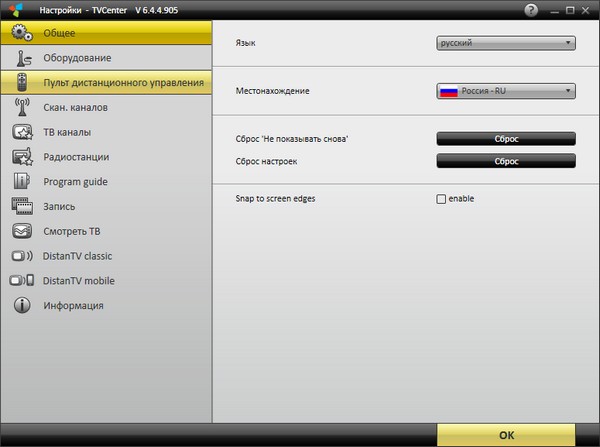This screenshot has width=600, height=447.
Task: Enable Snap to screen edges checkbox
Action: tap(441, 199)
